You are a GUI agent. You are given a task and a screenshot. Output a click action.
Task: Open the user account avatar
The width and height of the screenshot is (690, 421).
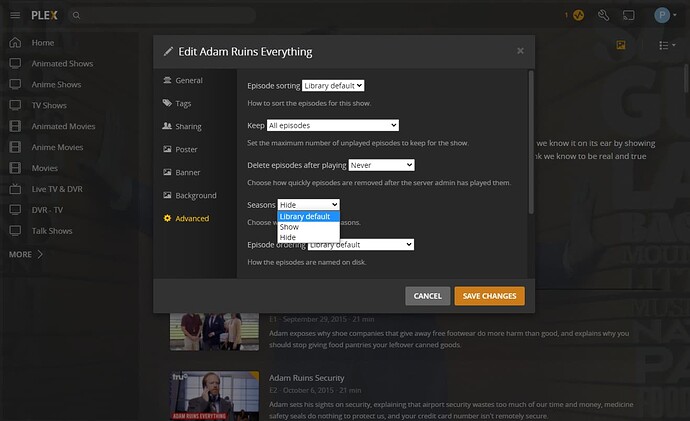point(662,15)
